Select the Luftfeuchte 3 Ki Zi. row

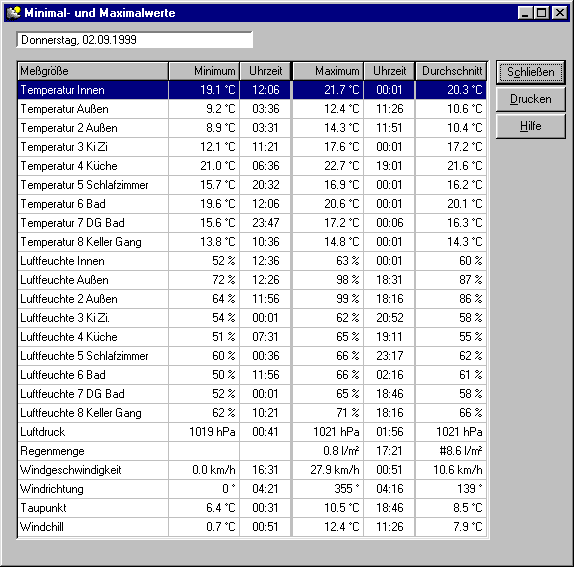(x=252, y=318)
